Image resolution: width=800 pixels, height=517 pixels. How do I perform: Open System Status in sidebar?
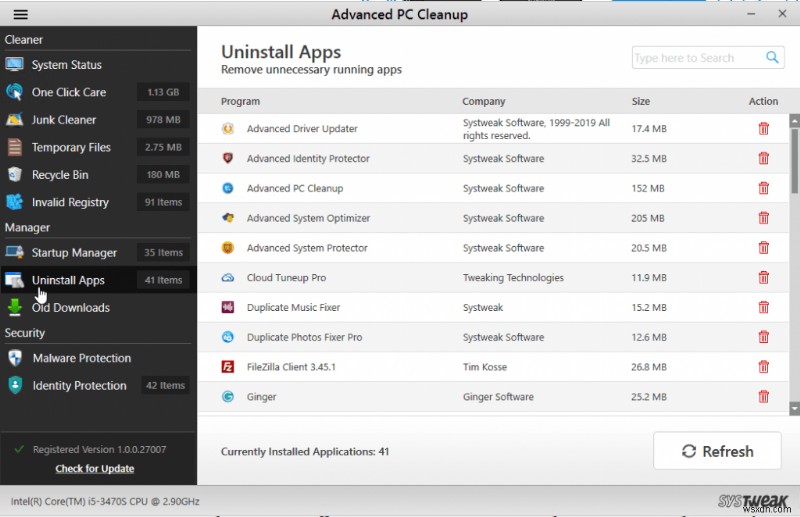pos(66,65)
